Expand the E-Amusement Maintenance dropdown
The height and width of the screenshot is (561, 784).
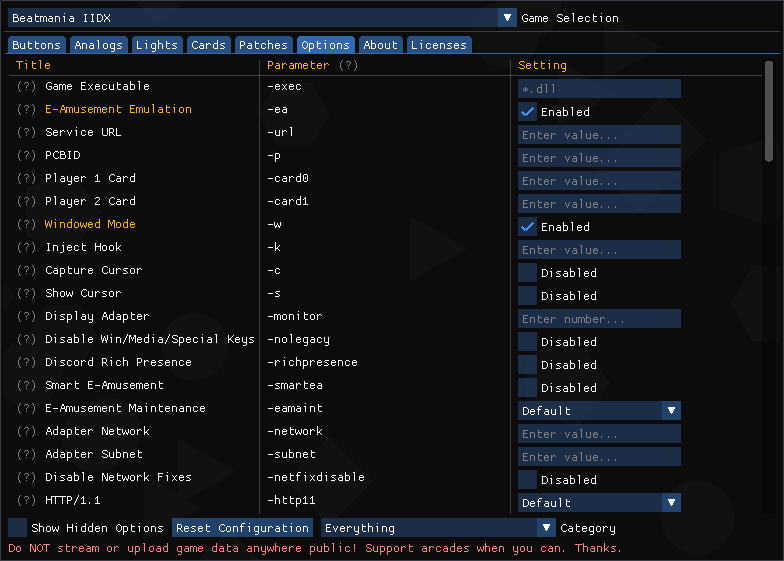(671, 411)
